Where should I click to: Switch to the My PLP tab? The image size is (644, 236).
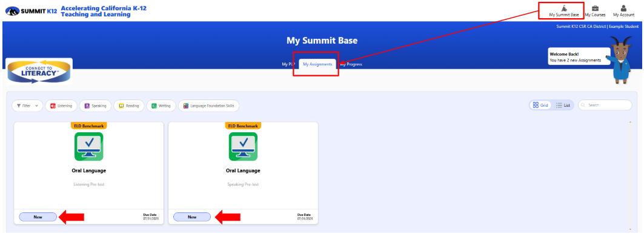coord(288,64)
